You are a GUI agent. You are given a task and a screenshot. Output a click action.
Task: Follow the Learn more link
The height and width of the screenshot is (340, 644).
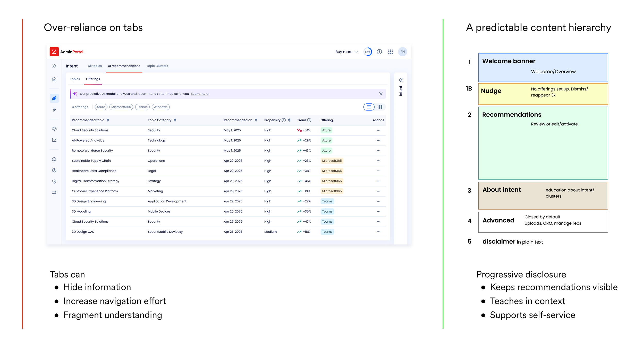click(200, 94)
